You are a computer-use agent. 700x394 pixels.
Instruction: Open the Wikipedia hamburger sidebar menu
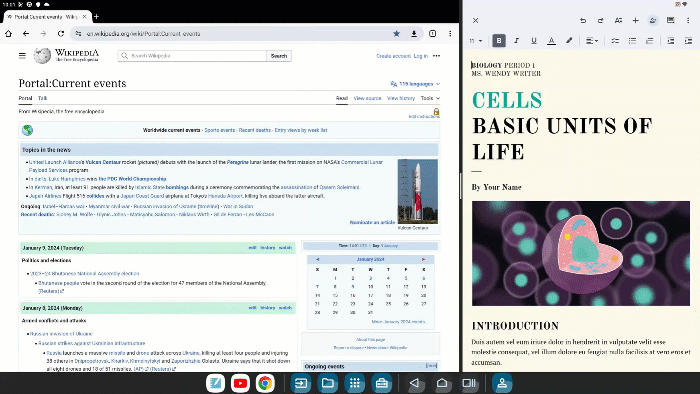[x=22, y=56]
